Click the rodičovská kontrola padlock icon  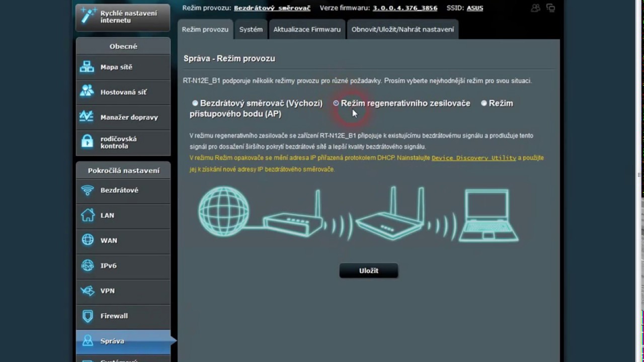87,142
